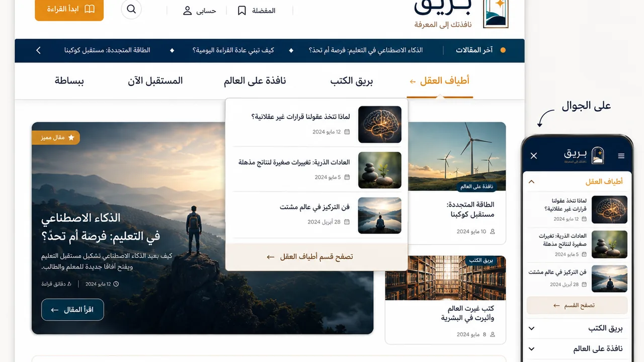The image size is (644, 362).
Task: Select the بريق الكتب navigation tab
Action: pyautogui.click(x=352, y=81)
